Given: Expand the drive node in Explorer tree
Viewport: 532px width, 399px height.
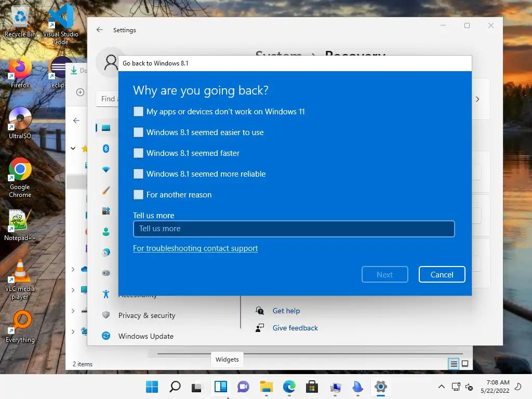Looking at the screenshot, I should click(x=73, y=311).
